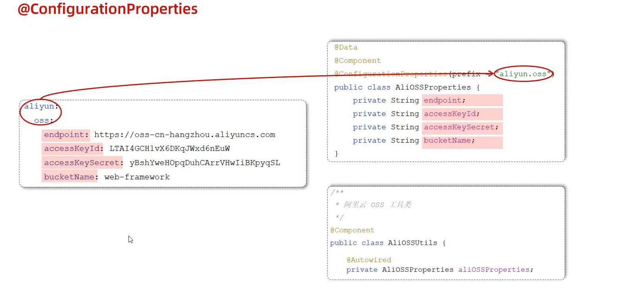Click the endpoint URL https://oss-cn-hangzhou.aliyuncs.com

coord(184,135)
